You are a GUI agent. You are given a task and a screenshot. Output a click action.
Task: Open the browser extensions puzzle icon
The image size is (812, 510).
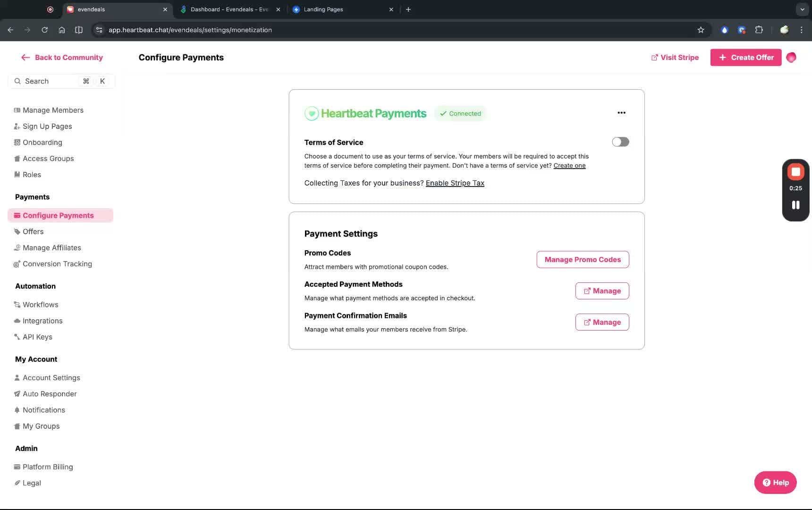(759, 30)
